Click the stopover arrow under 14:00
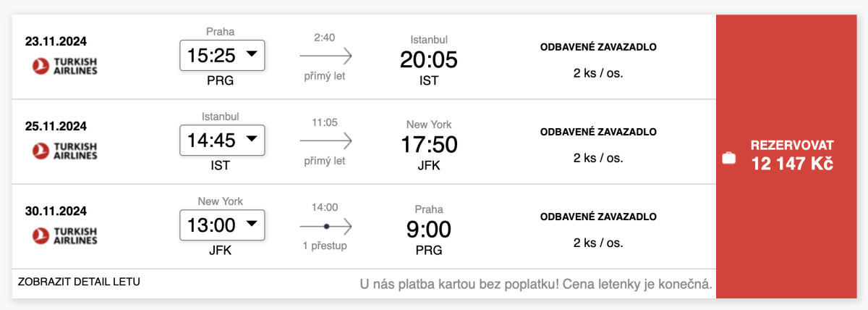Viewport: 868px width, 310px height. (x=325, y=227)
